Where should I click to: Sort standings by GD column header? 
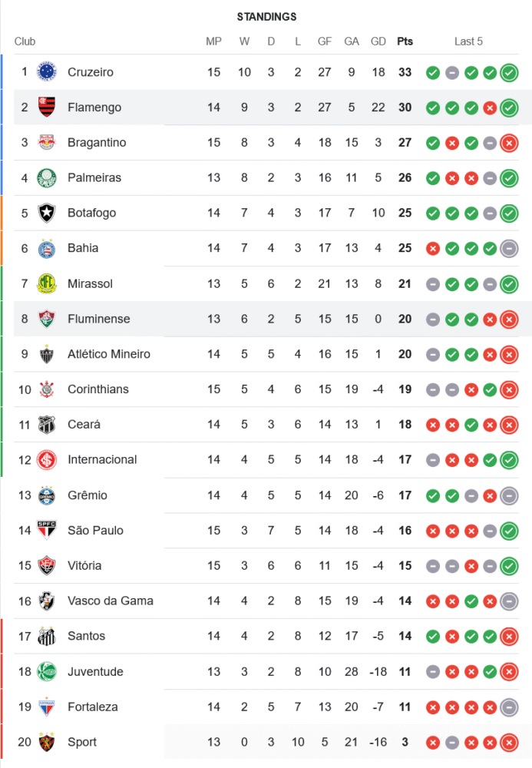[x=378, y=41]
